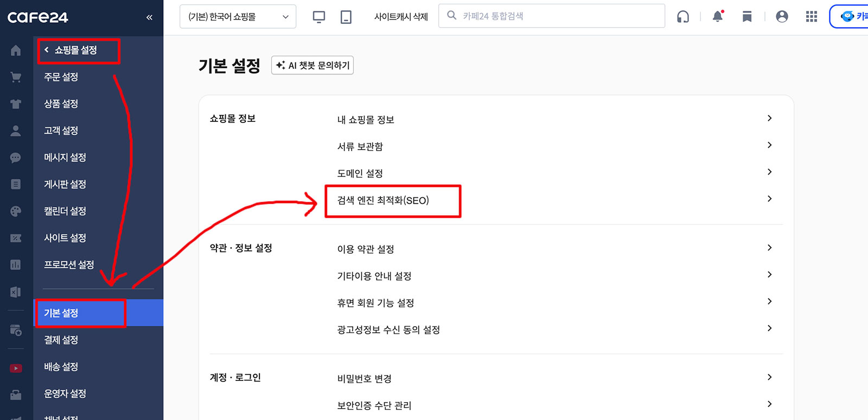
Task: Click chevron arrow for 휴면 회원 기능 설정 row
Action: coord(769,301)
